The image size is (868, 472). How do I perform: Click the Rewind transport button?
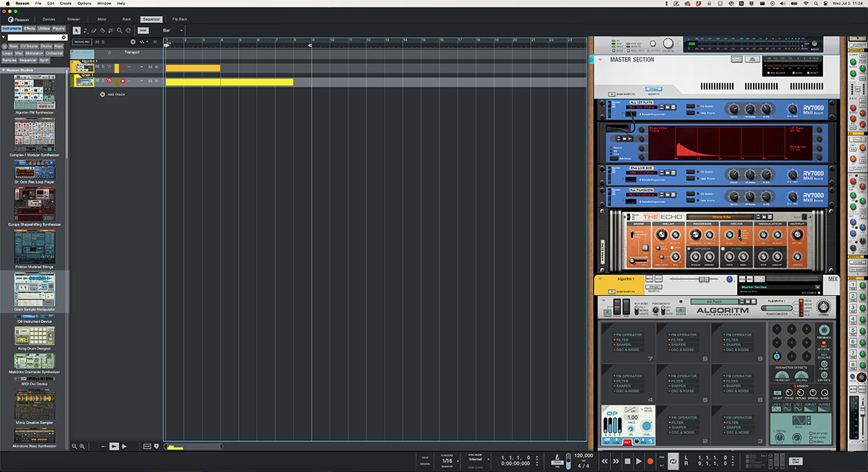point(605,460)
